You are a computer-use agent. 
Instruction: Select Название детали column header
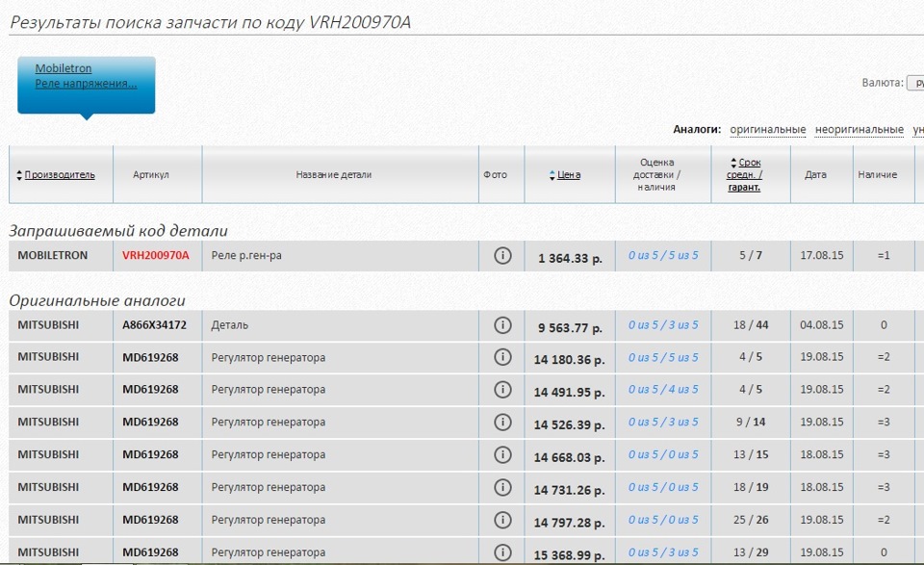tap(334, 175)
